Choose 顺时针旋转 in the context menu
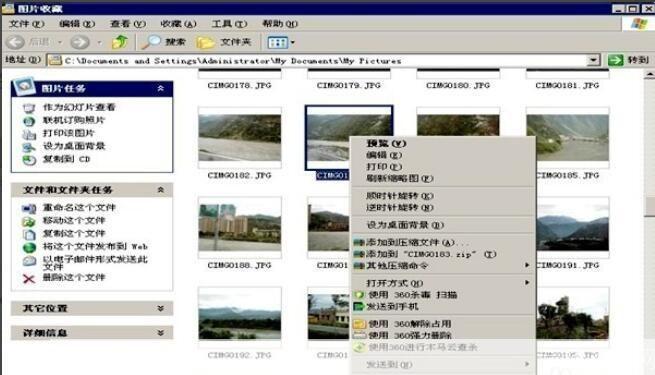655x375 pixels. tap(443, 196)
